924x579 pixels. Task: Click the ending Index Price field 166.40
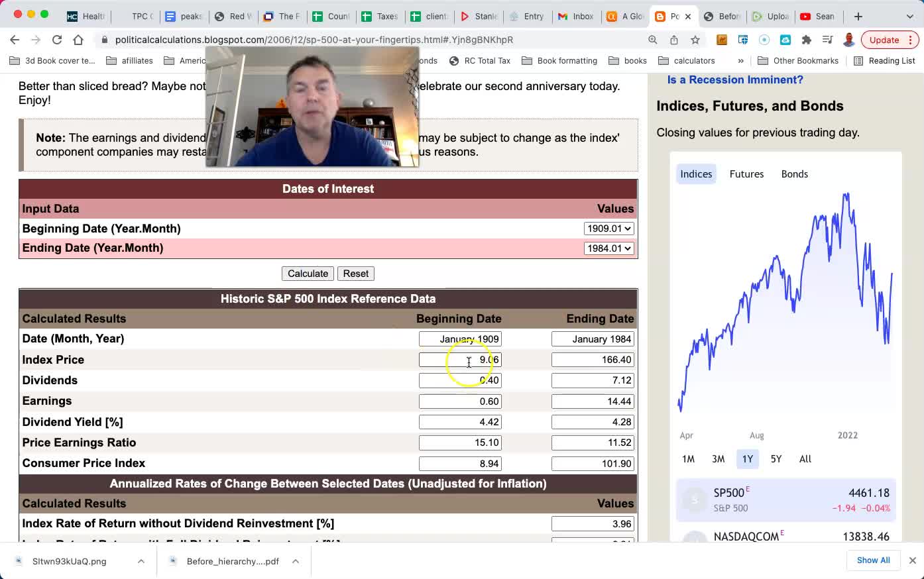point(593,360)
